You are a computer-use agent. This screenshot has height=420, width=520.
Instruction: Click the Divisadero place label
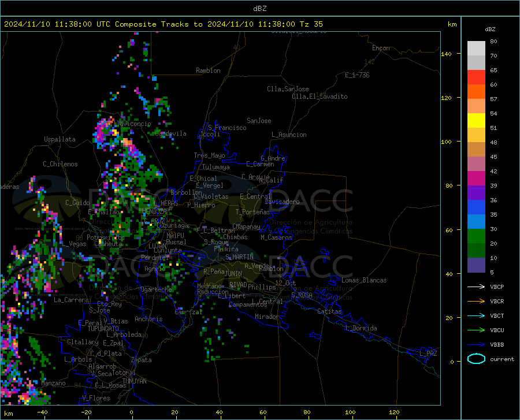point(282,202)
